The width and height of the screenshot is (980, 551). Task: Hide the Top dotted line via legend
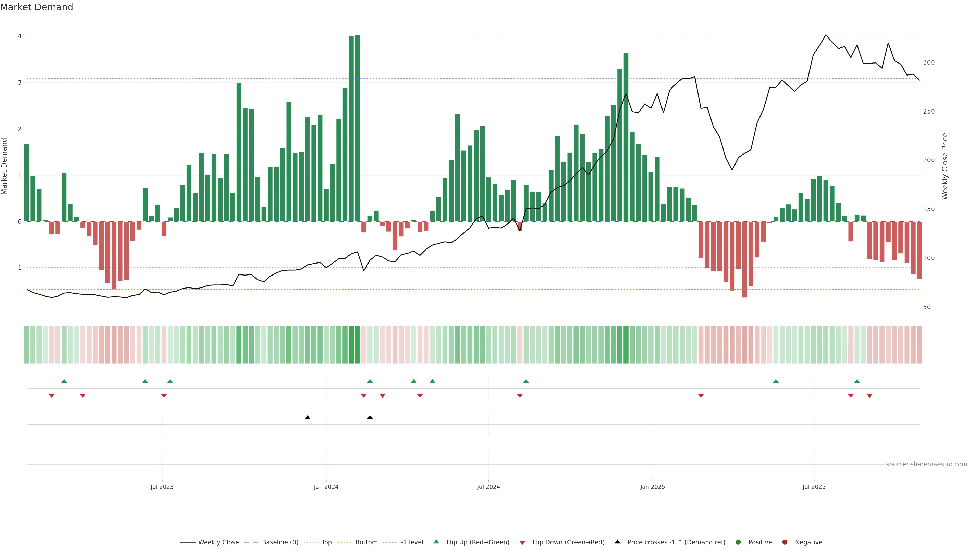(x=326, y=542)
